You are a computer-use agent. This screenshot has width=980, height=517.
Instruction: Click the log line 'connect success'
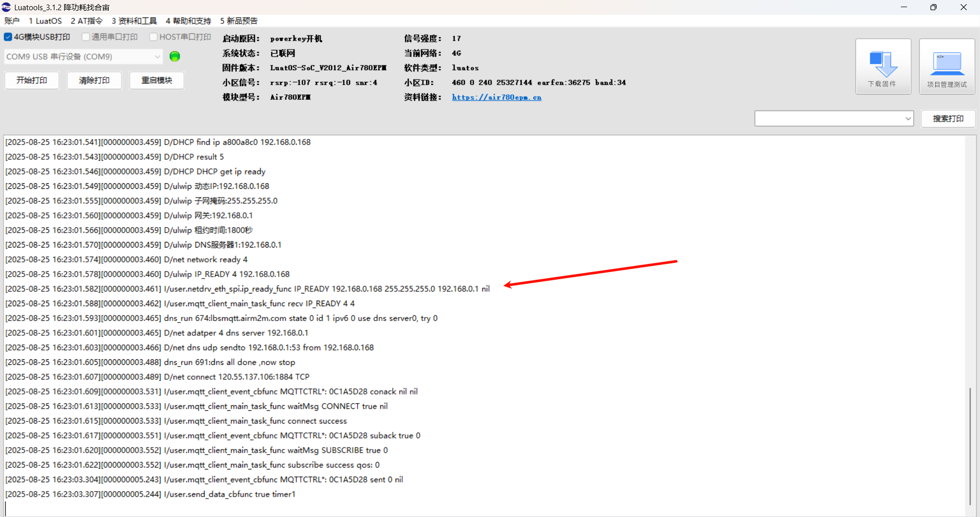click(x=176, y=421)
